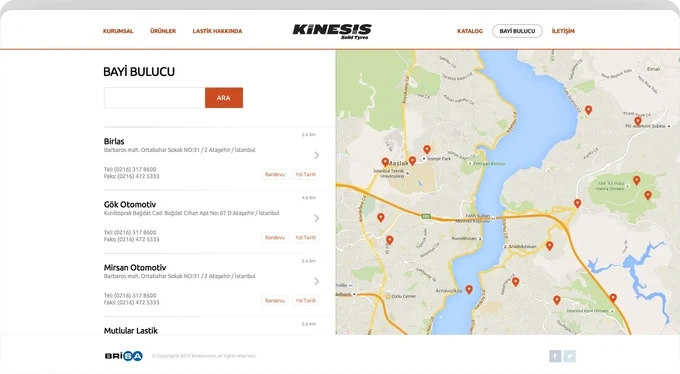Select the Birlas dealer name
The image size is (680, 374).
pos(114,141)
